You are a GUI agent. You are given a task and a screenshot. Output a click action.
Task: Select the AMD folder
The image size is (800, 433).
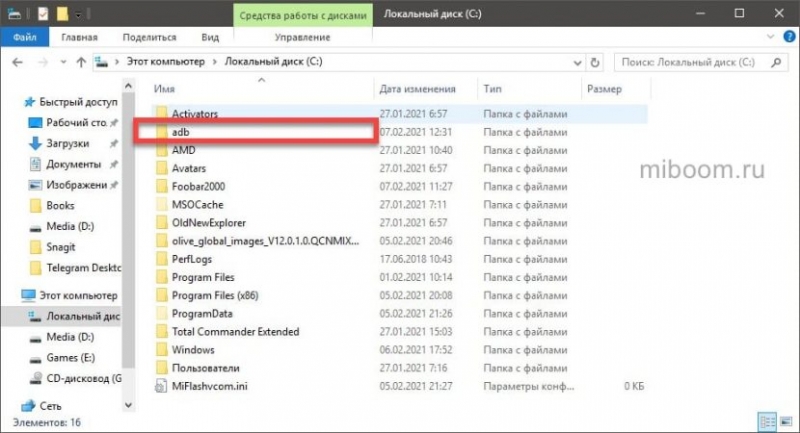pos(183,150)
